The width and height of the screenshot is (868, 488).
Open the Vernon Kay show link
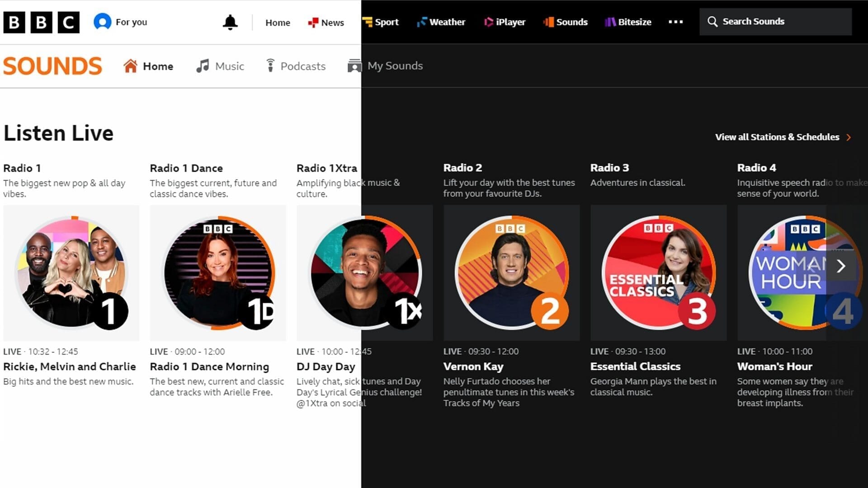[473, 366]
